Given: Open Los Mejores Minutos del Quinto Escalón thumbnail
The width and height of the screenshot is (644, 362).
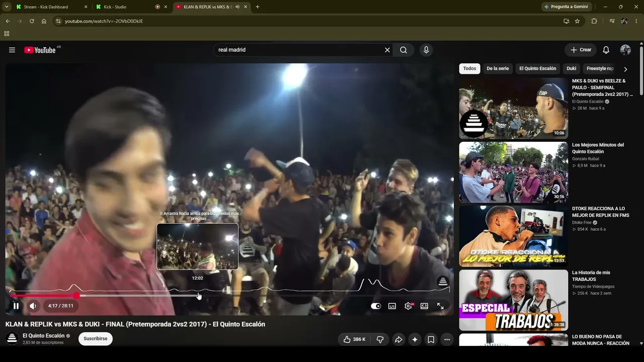Looking at the screenshot, I should 513,172.
